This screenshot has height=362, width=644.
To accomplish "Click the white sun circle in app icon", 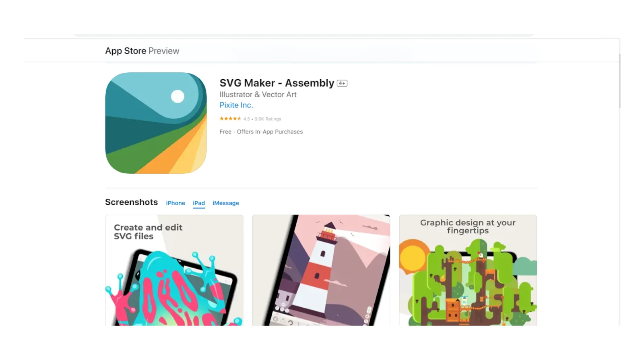I will pyautogui.click(x=178, y=97).
